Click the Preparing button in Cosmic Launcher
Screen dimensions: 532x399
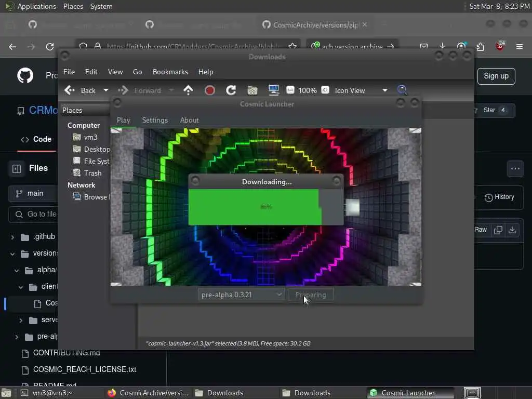click(311, 295)
